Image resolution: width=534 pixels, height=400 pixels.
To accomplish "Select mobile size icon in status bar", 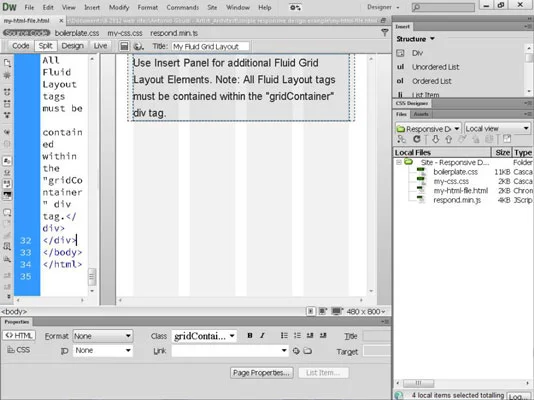I will 310,311.
